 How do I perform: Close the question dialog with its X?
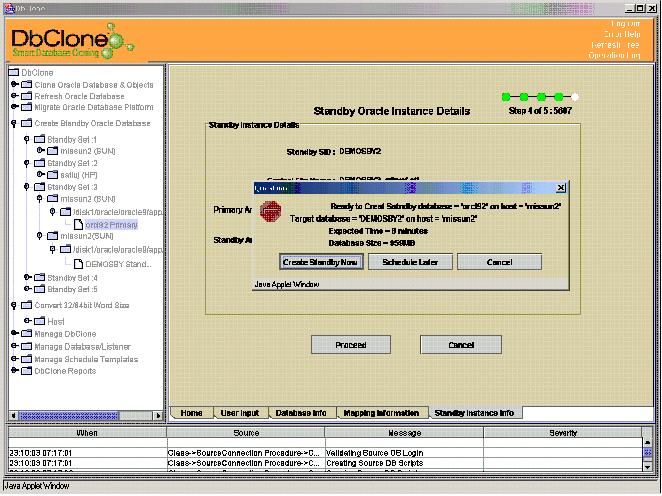pos(561,188)
